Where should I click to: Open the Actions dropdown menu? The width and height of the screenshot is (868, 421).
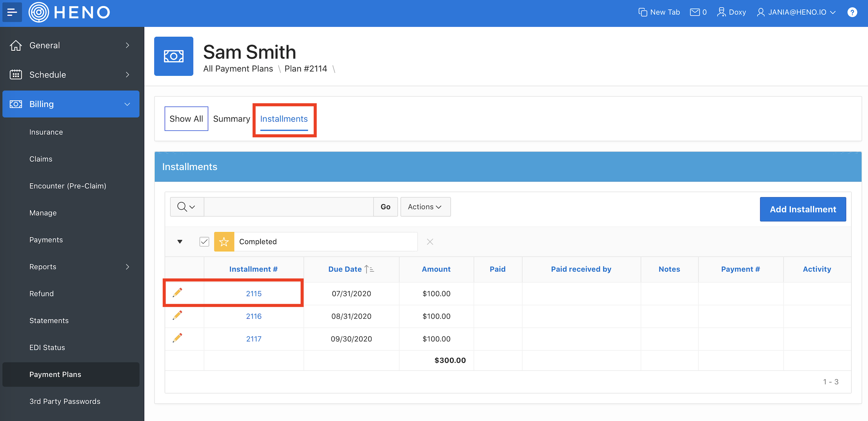tap(425, 207)
